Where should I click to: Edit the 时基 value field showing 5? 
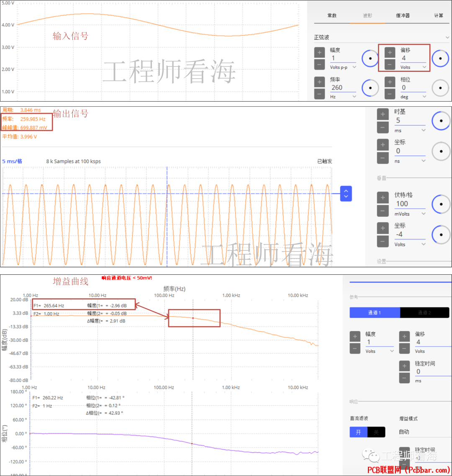click(410, 121)
